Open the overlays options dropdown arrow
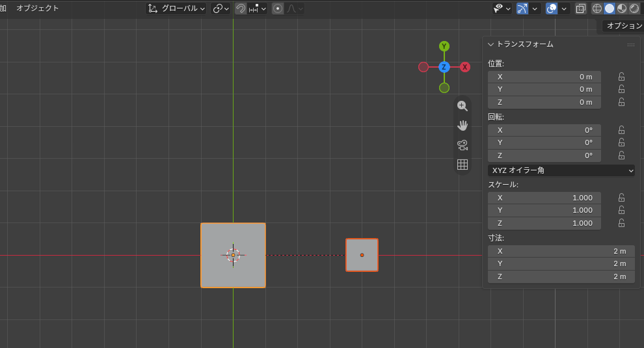Image resolution: width=644 pixels, height=348 pixels. click(564, 8)
